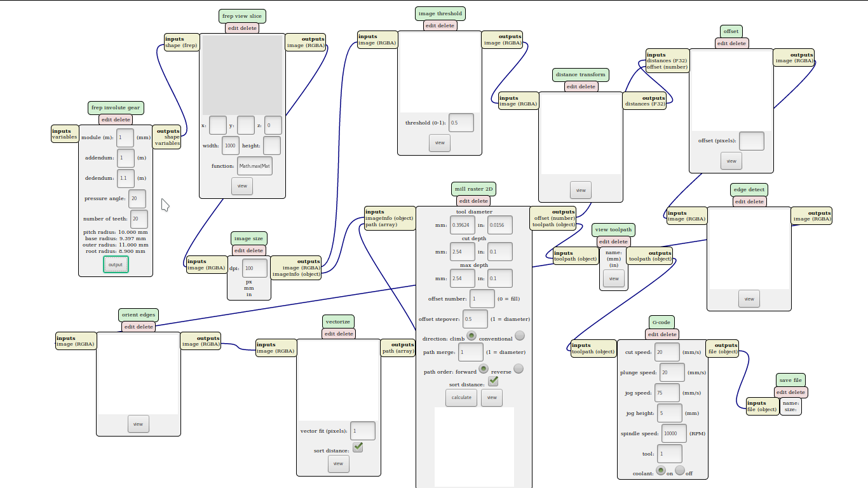868x488 pixels.
Task: Turn coolant on in G-code module
Action: tap(661, 471)
